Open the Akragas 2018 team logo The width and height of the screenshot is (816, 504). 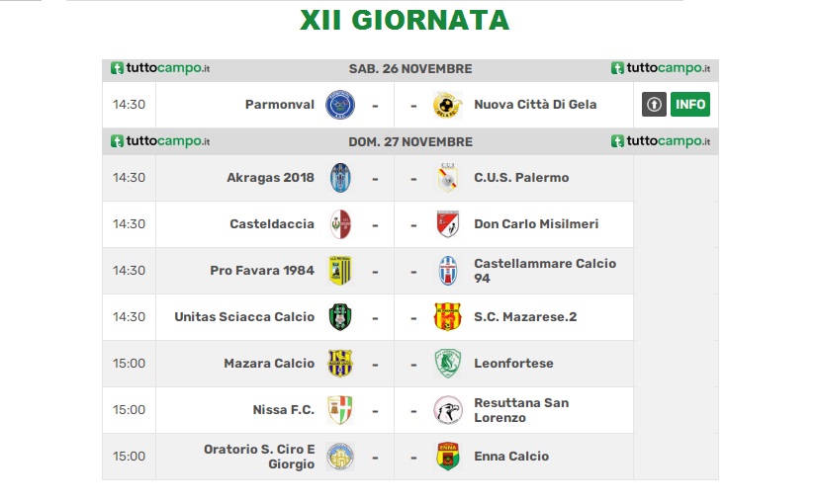click(340, 178)
